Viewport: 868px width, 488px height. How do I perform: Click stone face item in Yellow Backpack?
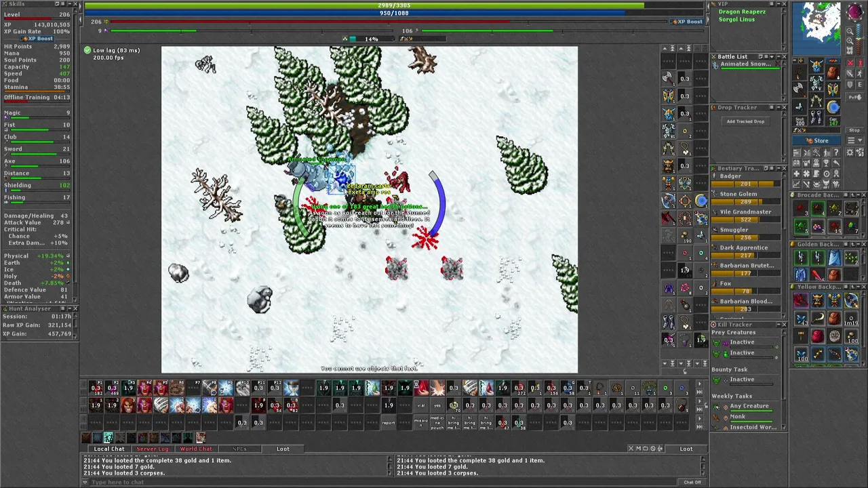(835, 335)
